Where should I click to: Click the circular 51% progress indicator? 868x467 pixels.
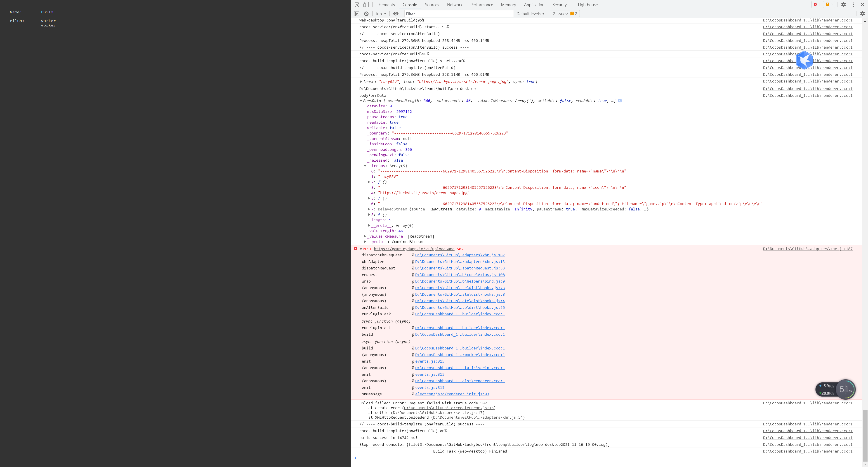click(845, 389)
